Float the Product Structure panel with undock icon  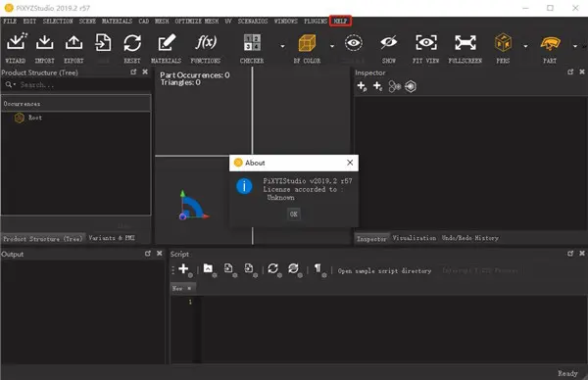click(x=133, y=71)
